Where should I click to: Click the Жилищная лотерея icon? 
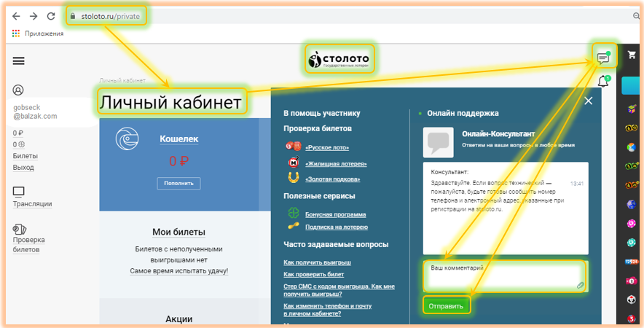(294, 162)
